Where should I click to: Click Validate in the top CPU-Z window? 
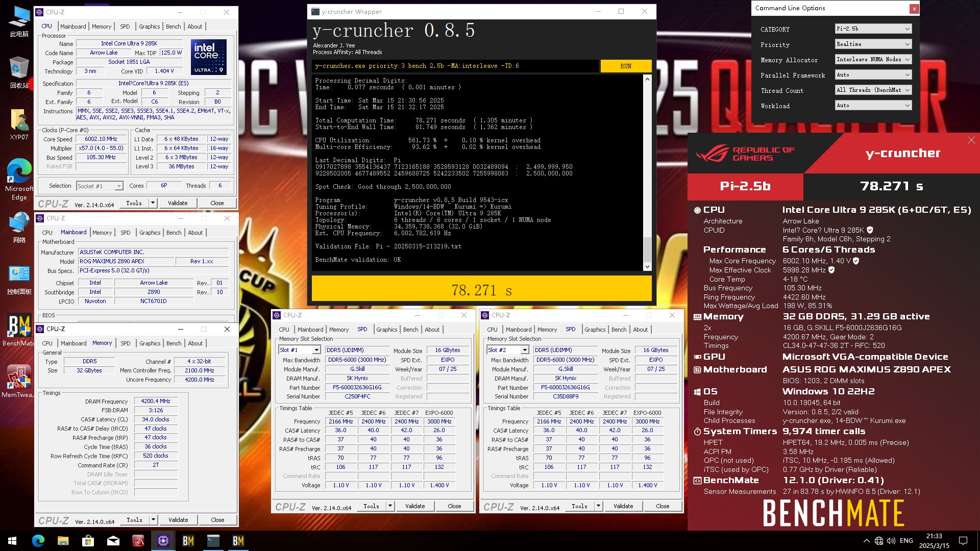(178, 203)
